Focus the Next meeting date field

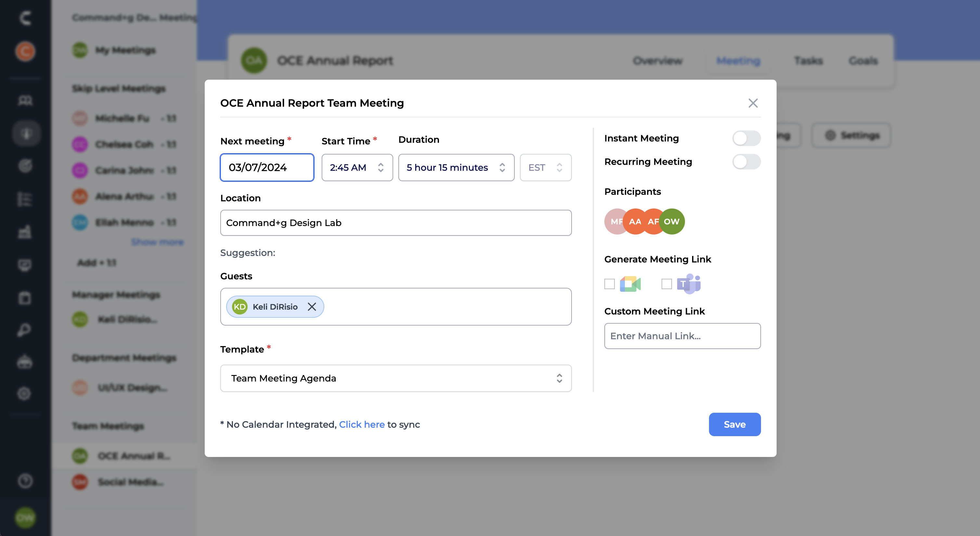pos(267,167)
